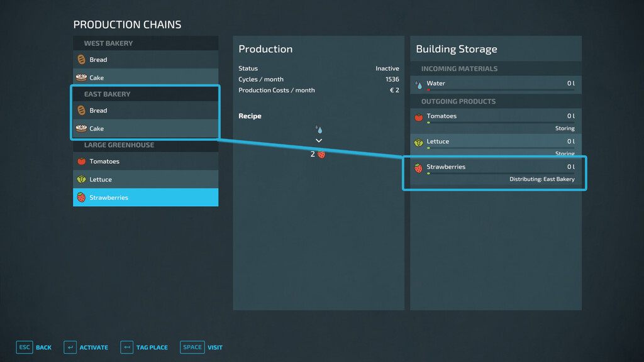Screen dimensions: 644x362
Task: Click the bread icon under West Bakery
Action: (x=81, y=60)
